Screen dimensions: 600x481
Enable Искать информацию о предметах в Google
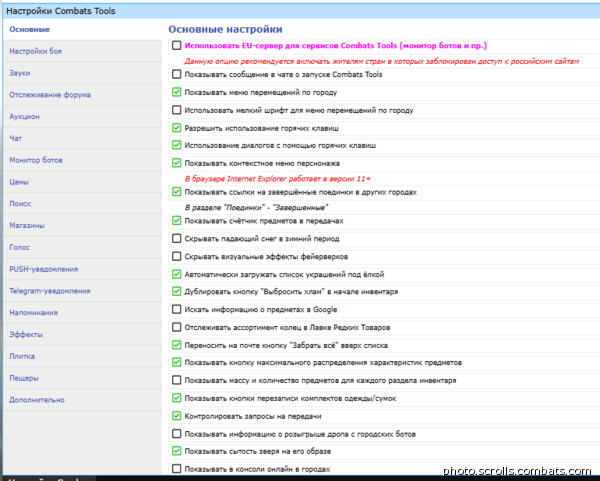click(x=177, y=309)
